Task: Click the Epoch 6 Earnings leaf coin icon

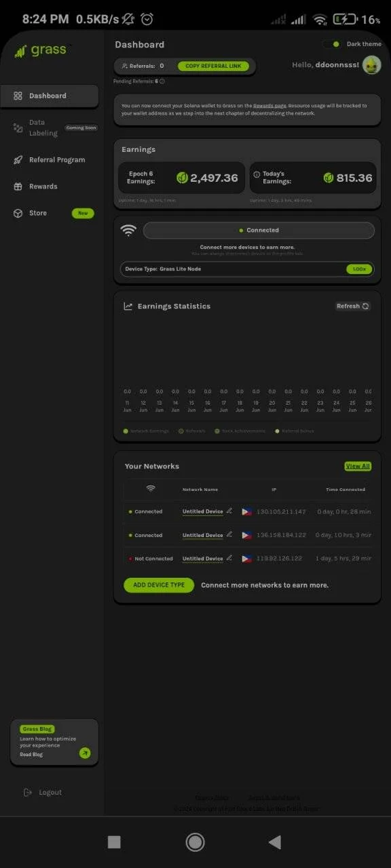Action: click(x=182, y=178)
